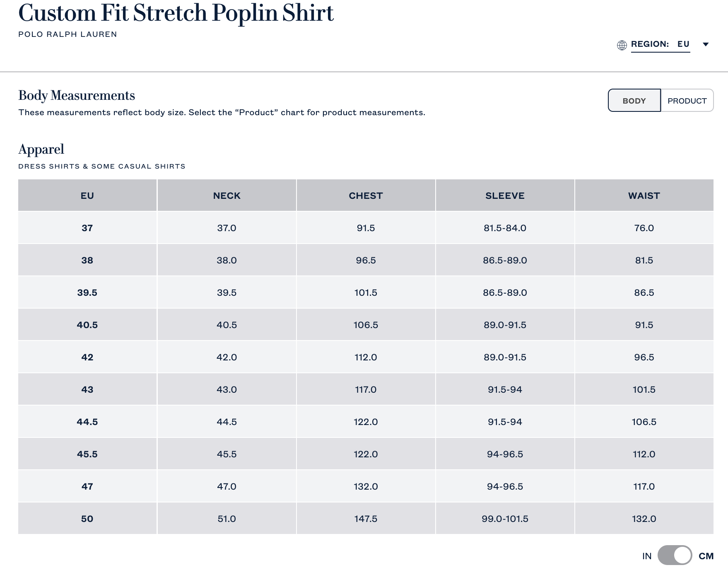
Task: Select the EU size 40.5 row
Action: click(87, 325)
